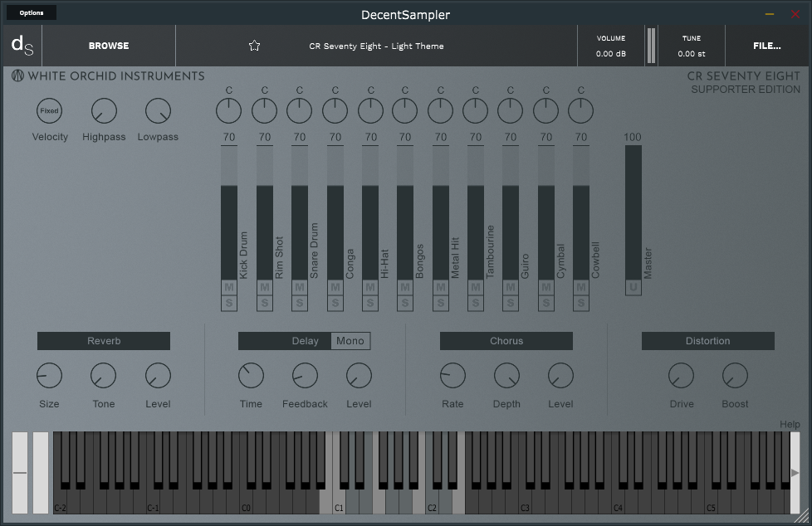Open the Help link
The width and height of the screenshot is (812, 526).
pyautogui.click(x=790, y=425)
